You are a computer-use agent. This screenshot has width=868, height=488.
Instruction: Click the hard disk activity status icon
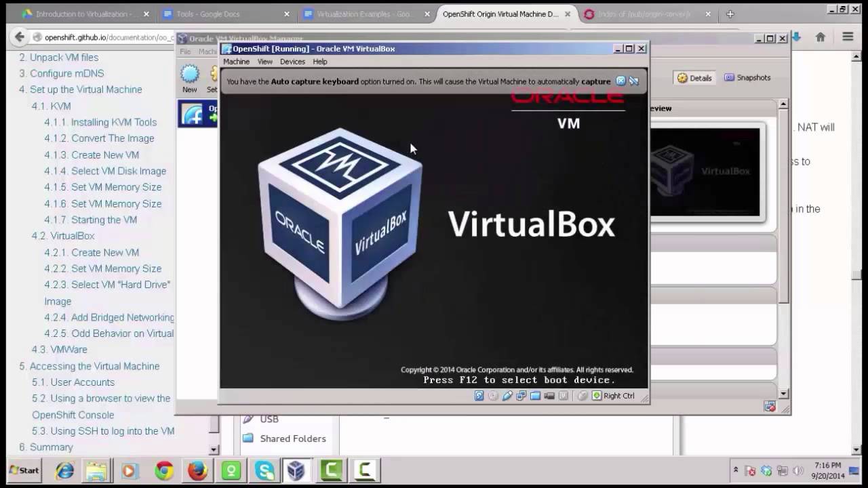[x=479, y=396]
